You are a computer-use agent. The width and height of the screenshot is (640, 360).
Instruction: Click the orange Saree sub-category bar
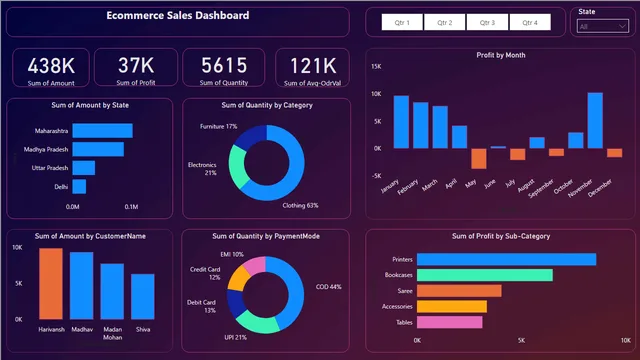coord(459,291)
